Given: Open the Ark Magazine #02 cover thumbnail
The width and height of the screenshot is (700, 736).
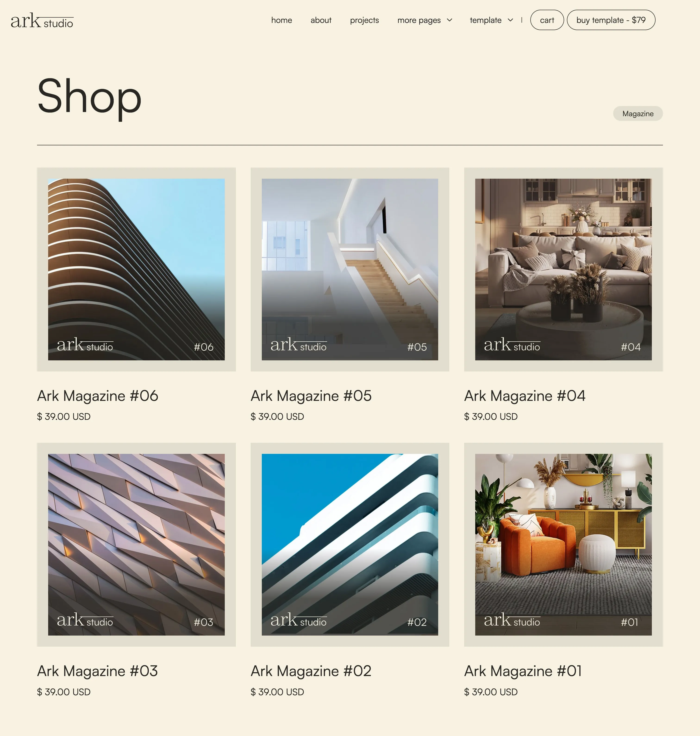Looking at the screenshot, I should [x=350, y=545].
